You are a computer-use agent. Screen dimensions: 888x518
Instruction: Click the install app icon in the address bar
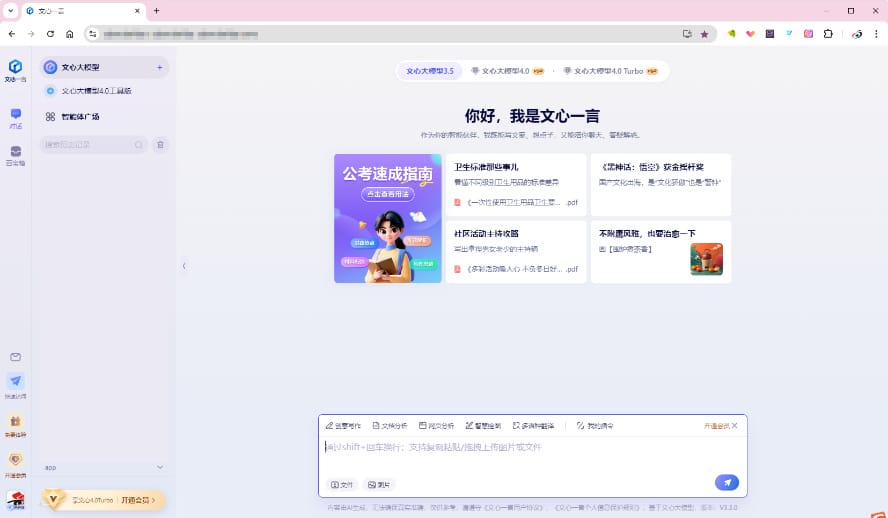click(x=687, y=34)
